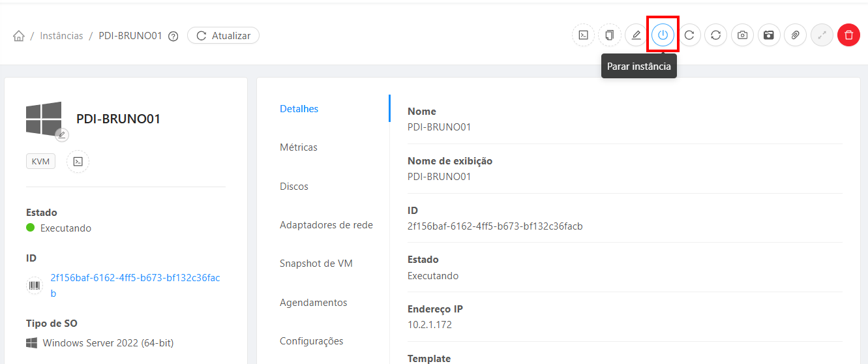Stop the instance with the power icon
Image resolution: width=868 pixels, height=364 pixels.
663,35
